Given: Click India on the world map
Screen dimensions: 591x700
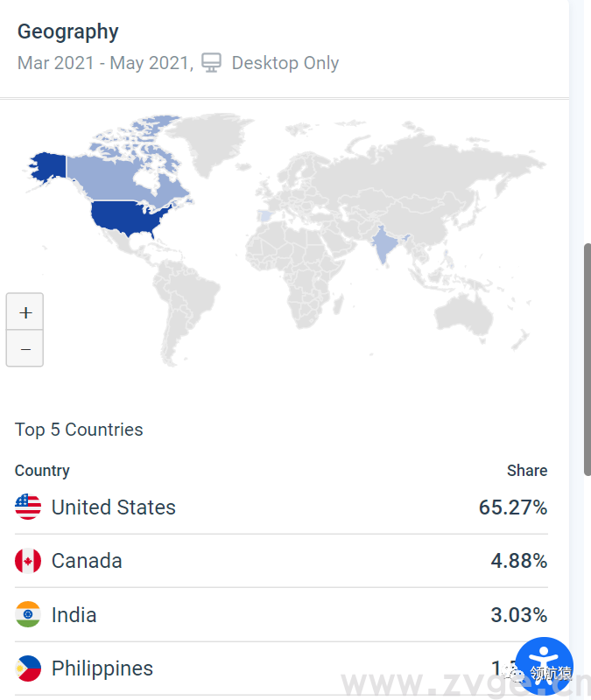Looking at the screenshot, I should 383,245.
